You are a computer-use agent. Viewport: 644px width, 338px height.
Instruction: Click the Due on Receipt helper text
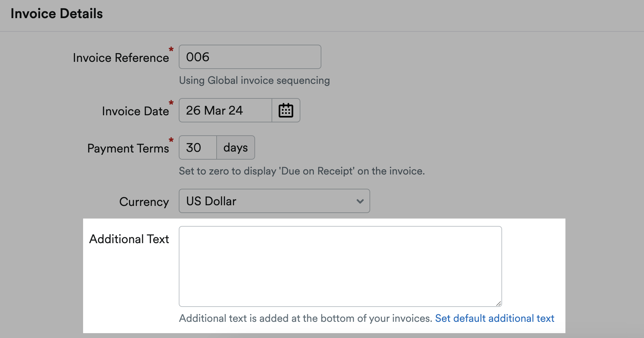pos(302,171)
